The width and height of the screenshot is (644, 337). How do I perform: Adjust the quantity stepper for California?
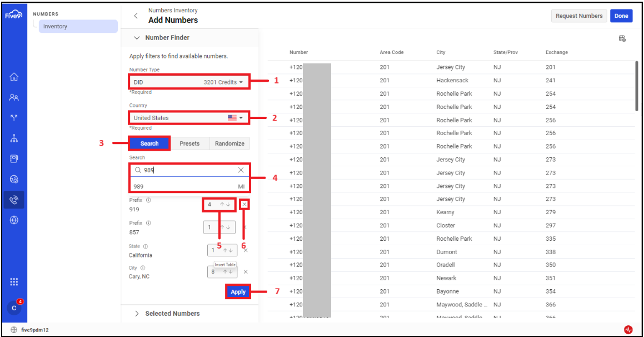[x=222, y=250]
